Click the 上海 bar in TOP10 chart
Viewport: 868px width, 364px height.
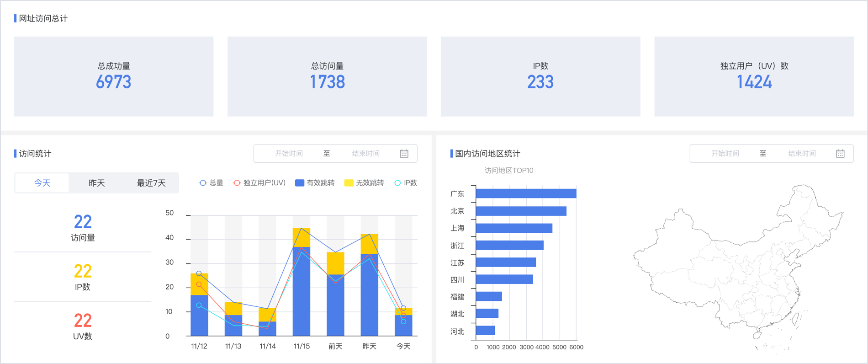514,228
